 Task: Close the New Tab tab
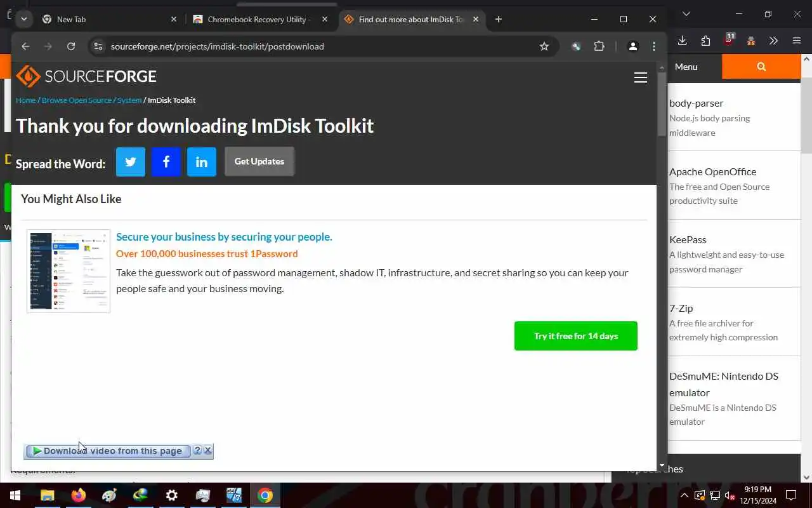(174, 19)
